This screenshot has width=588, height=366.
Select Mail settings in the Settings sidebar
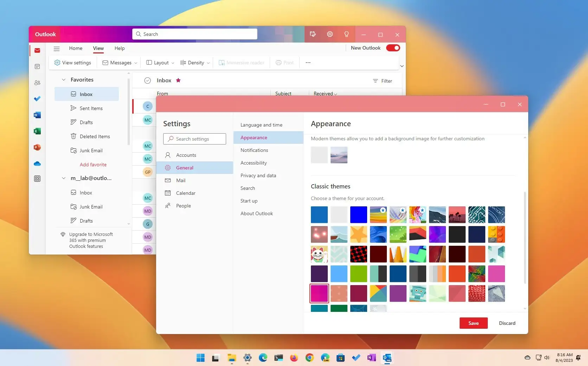(180, 180)
